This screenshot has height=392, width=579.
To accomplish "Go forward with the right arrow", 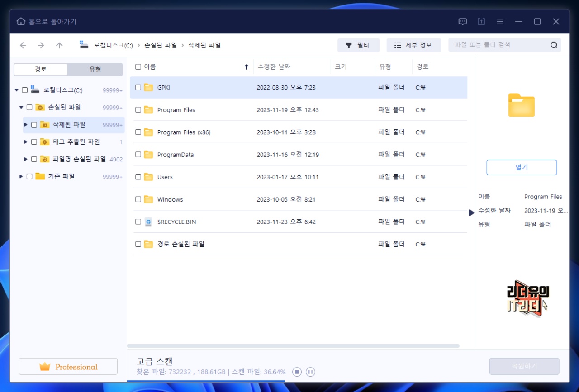I will coord(41,45).
